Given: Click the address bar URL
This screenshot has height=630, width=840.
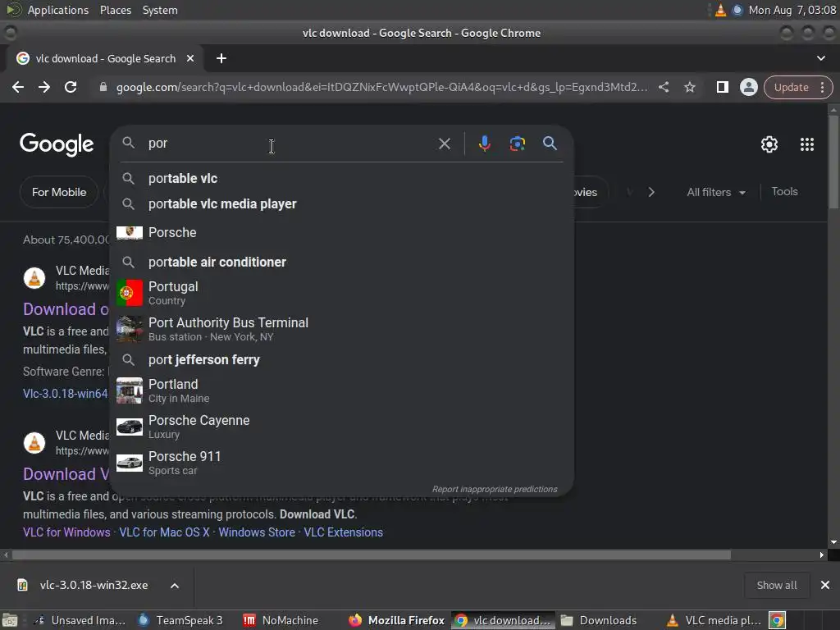Looking at the screenshot, I should [x=381, y=87].
